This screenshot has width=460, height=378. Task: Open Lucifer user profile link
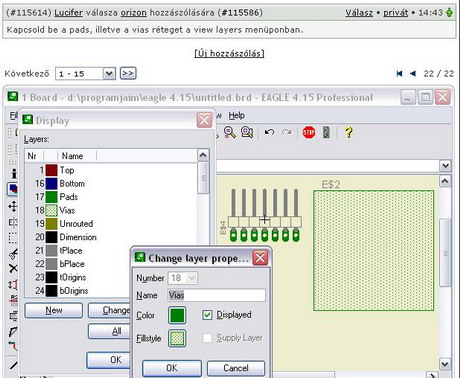pyautogui.click(x=68, y=13)
